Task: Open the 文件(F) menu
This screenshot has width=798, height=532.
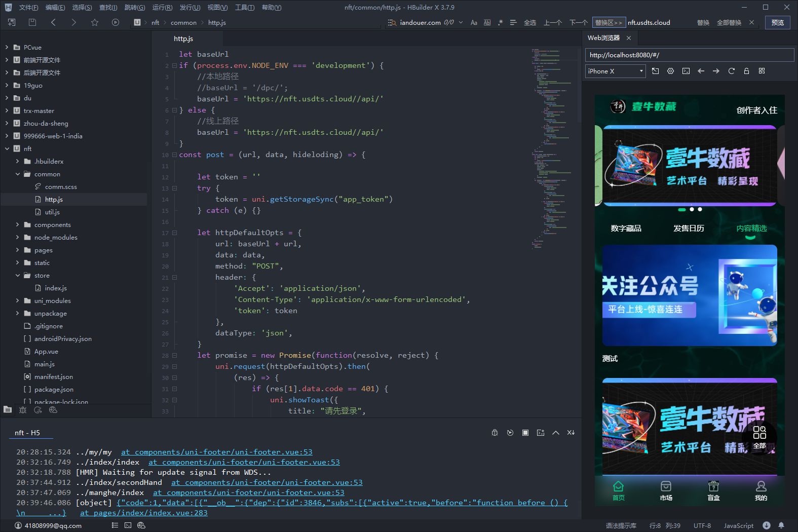Action: (x=28, y=7)
